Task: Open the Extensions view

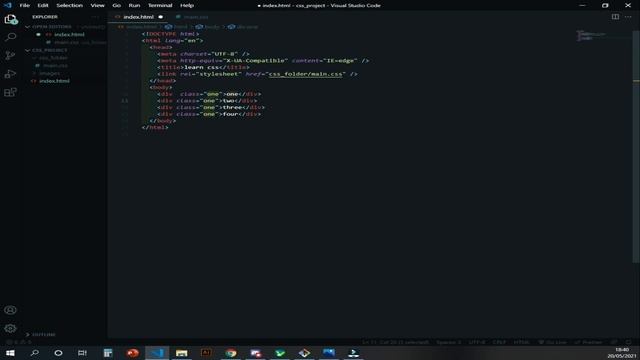Action: 10,92
